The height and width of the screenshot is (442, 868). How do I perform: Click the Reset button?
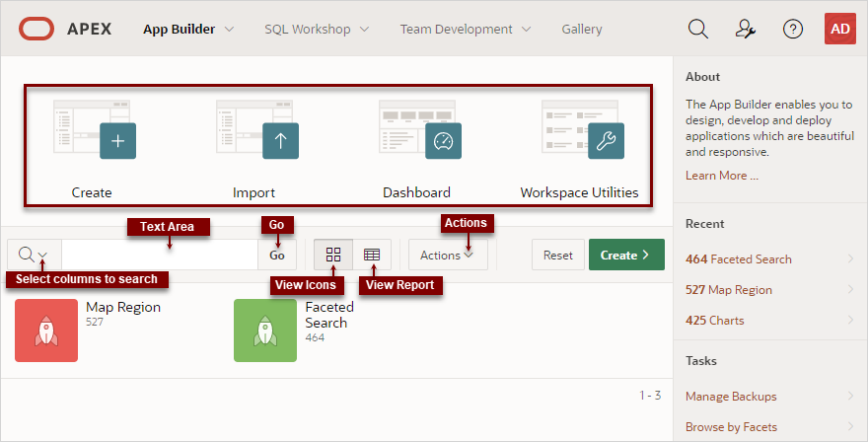[x=558, y=255]
